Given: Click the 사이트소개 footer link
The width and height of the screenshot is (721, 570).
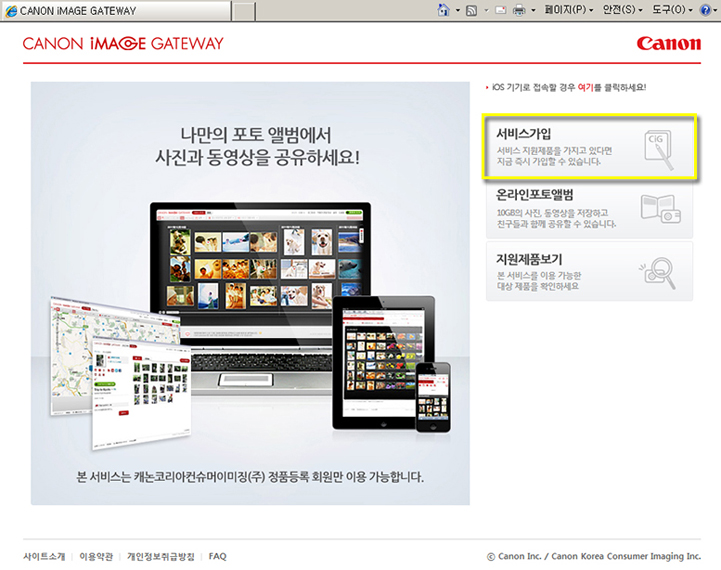Looking at the screenshot, I should (x=44, y=556).
